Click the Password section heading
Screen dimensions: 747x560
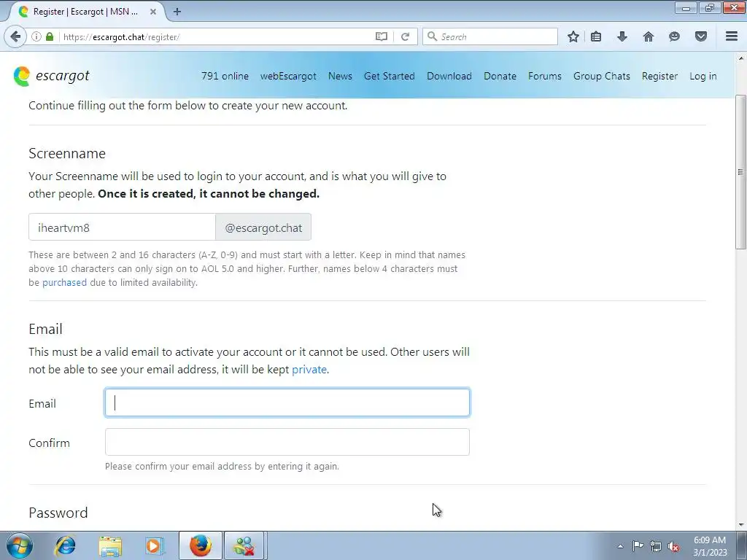pos(58,513)
